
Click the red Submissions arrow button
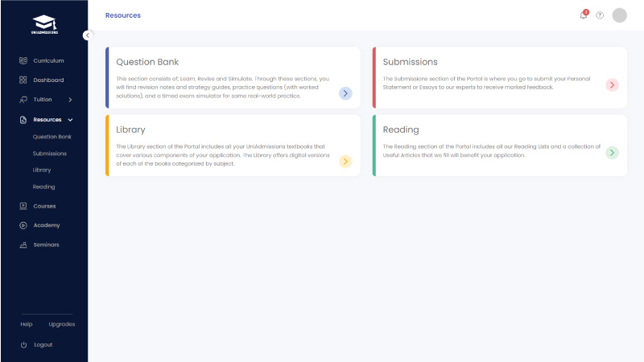612,84
